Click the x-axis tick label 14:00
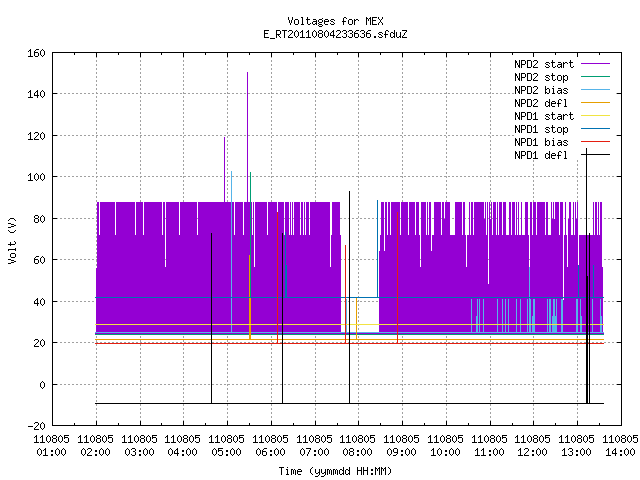 point(620,452)
